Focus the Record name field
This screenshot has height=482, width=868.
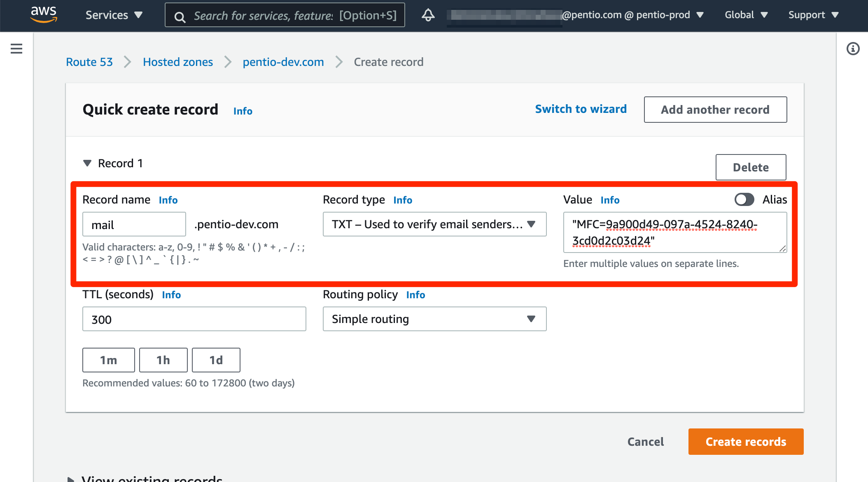[x=134, y=224]
